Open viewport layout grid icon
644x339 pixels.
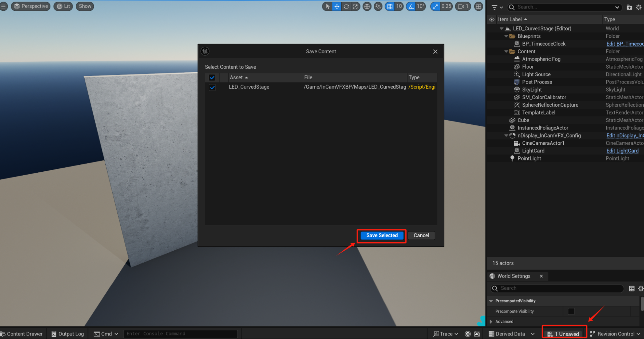pyautogui.click(x=479, y=6)
